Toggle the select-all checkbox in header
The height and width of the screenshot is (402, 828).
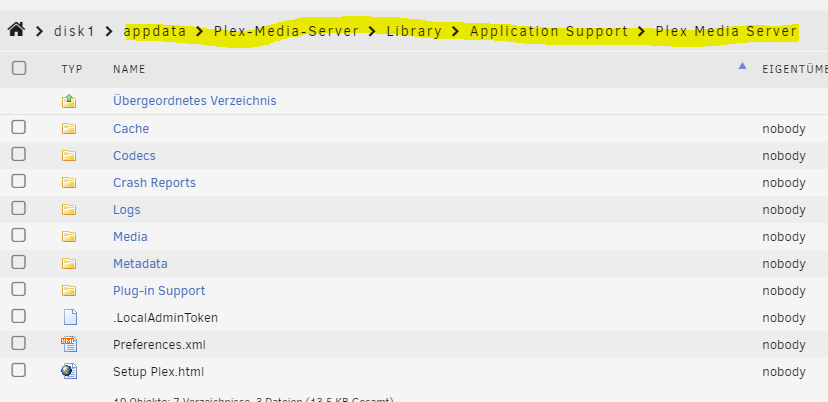(x=19, y=68)
